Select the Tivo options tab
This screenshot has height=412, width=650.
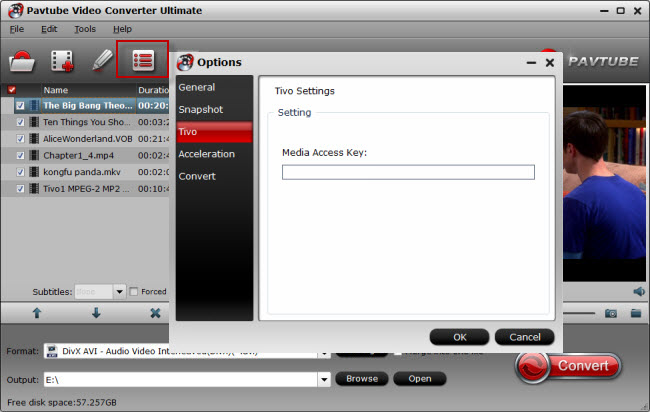(x=214, y=132)
